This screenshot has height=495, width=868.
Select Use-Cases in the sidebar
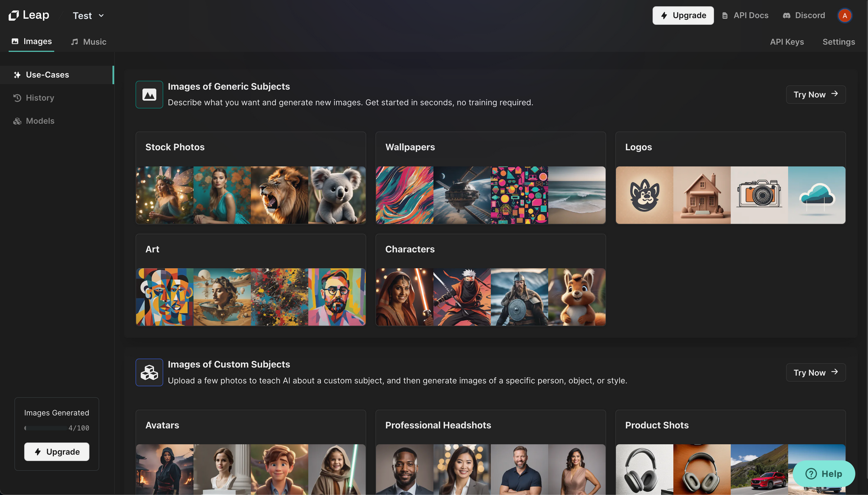pos(47,75)
